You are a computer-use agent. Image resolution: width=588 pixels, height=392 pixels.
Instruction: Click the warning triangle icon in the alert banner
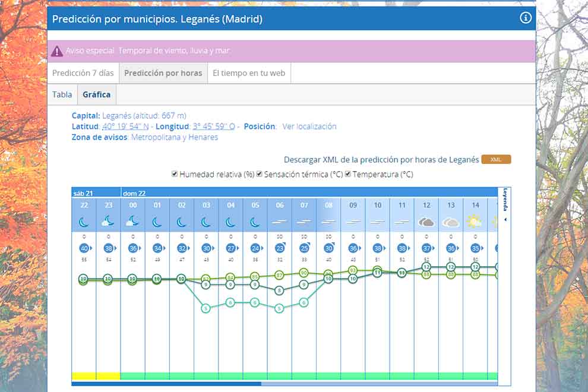(x=57, y=51)
